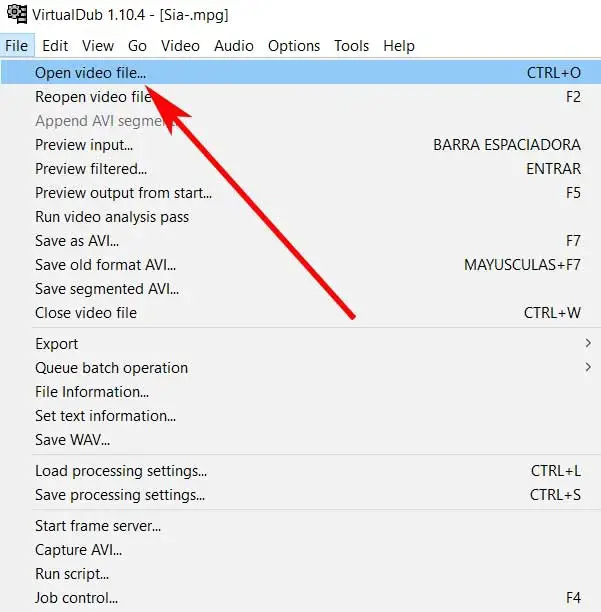Viewport: 601px width, 612px height.
Task: Open the Video menu
Action: tap(180, 46)
